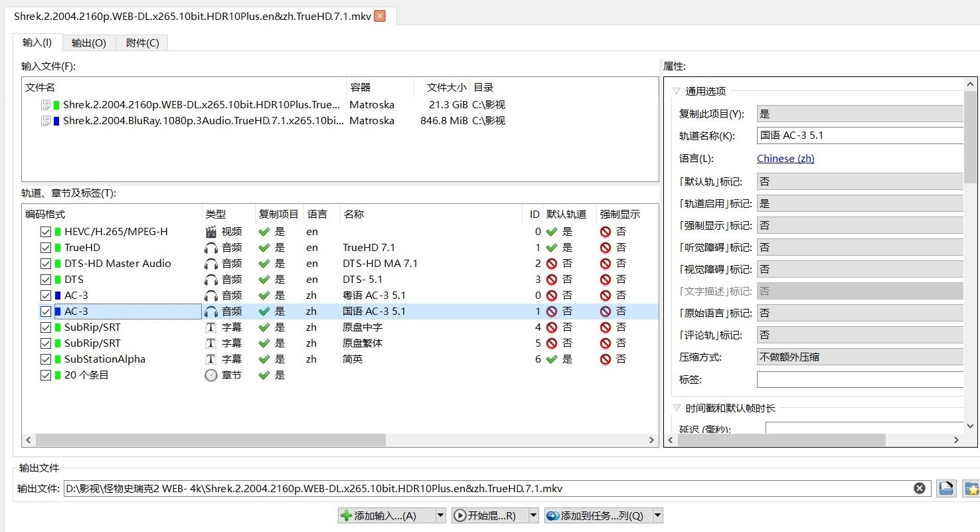Click green copy checkmark in TrueHD row
Viewport: 980px width, 532px height.
264,248
